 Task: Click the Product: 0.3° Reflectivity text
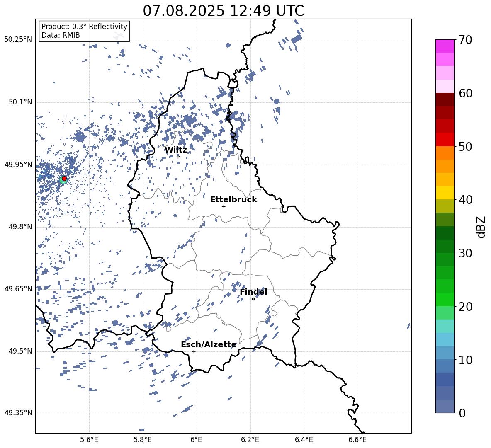point(84,26)
